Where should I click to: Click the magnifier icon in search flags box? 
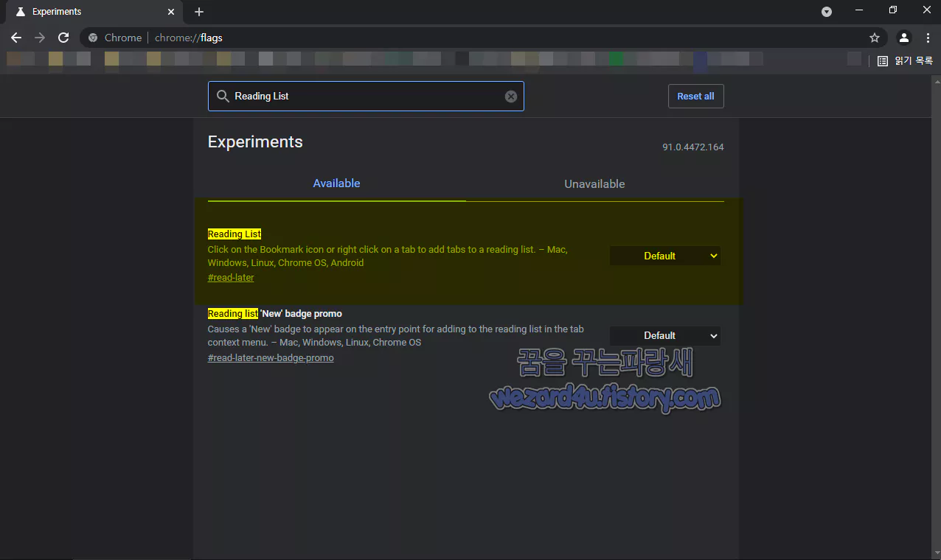click(223, 97)
